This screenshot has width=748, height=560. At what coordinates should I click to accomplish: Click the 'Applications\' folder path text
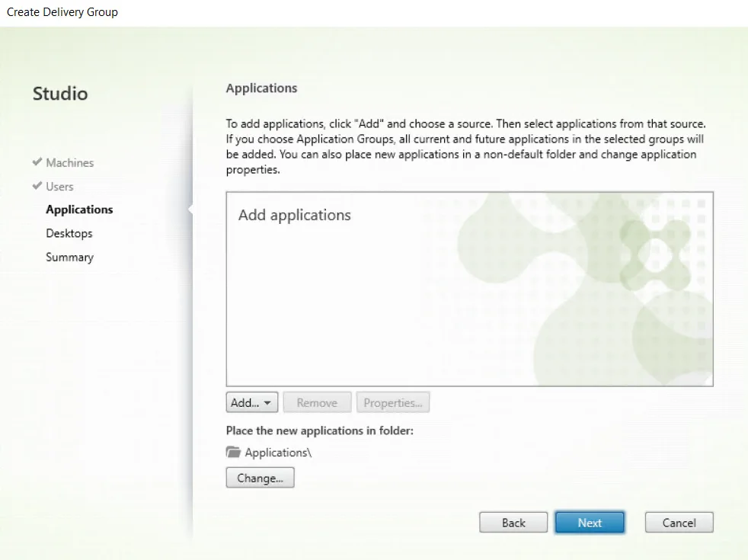(278, 453)
